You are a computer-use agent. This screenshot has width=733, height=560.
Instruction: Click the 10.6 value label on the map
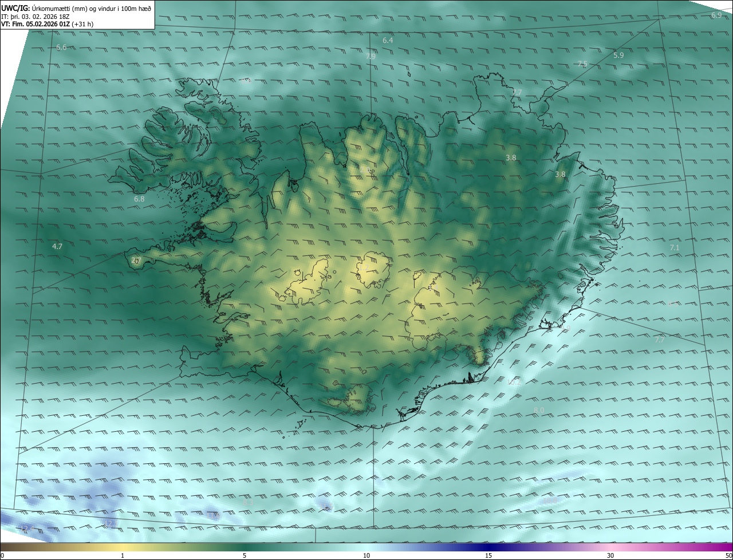point(551,500)
